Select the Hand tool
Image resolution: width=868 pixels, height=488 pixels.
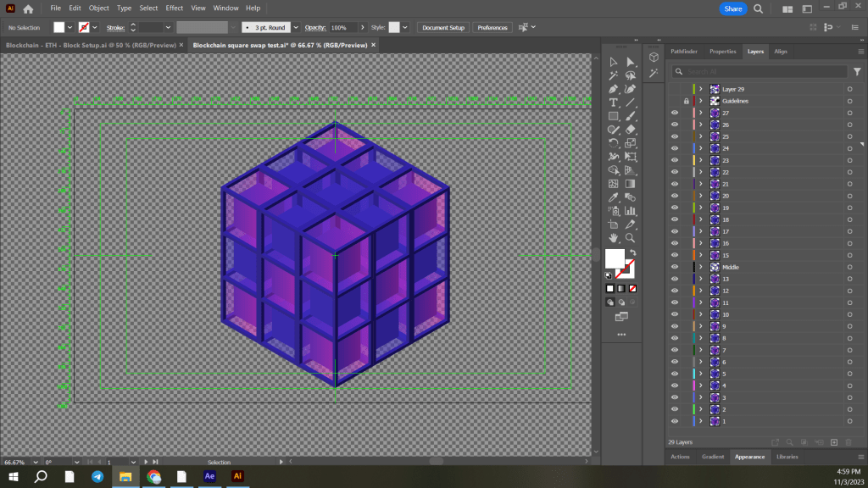tap(614, 238)
